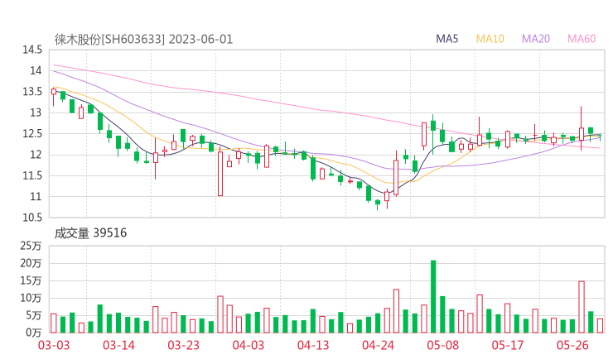Select the 03-23 date marker
The height and width of the screenshot is (364, 613).
click(x=183, y=345)
